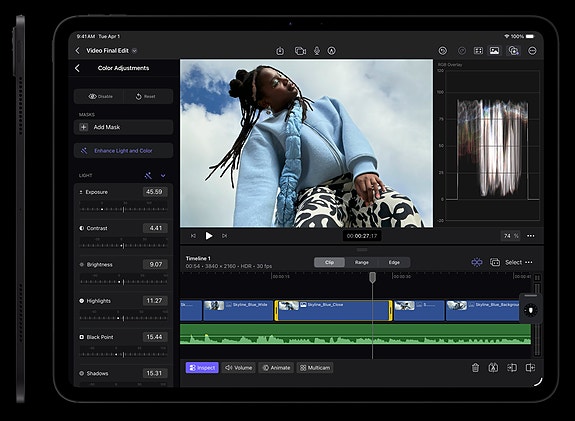Screen dimensions: 575x421
Task: Click the Add Mask plus icon
Action: tap(84, 127)
